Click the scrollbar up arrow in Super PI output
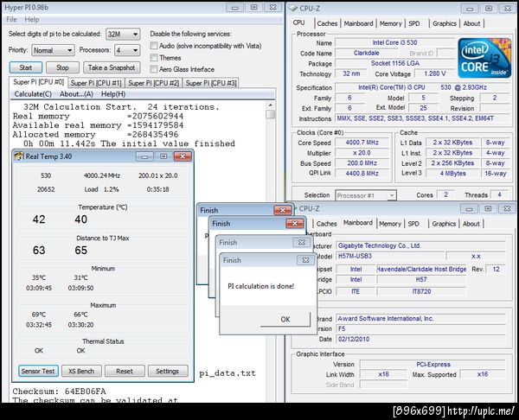Image resolution: width=519 pixels, height=420 pixels. (271, 105)
